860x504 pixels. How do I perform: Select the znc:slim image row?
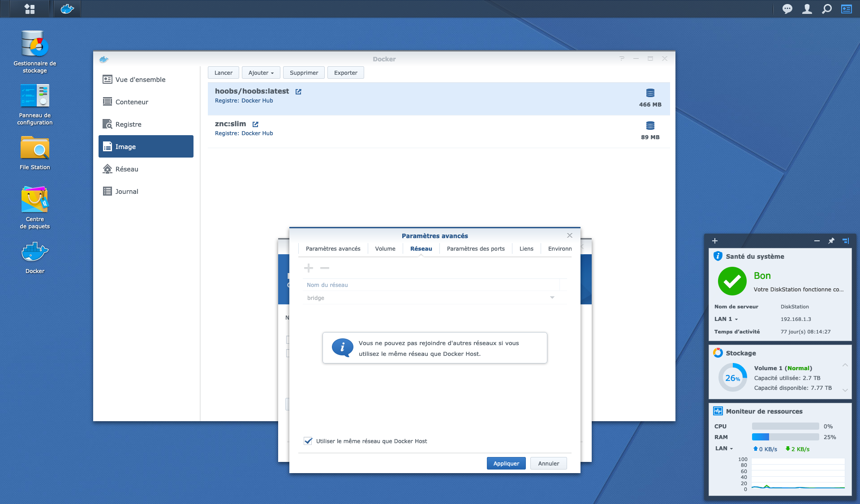[x=439, y=132]
